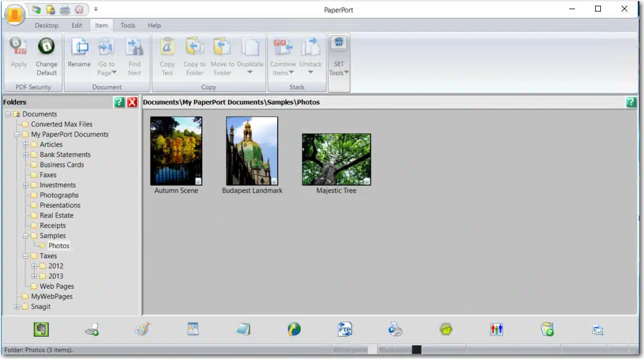Viewport: 644px width, 359px height.
Task: Click the Apply PDF security icon
Action: click(x=18, y=47)
